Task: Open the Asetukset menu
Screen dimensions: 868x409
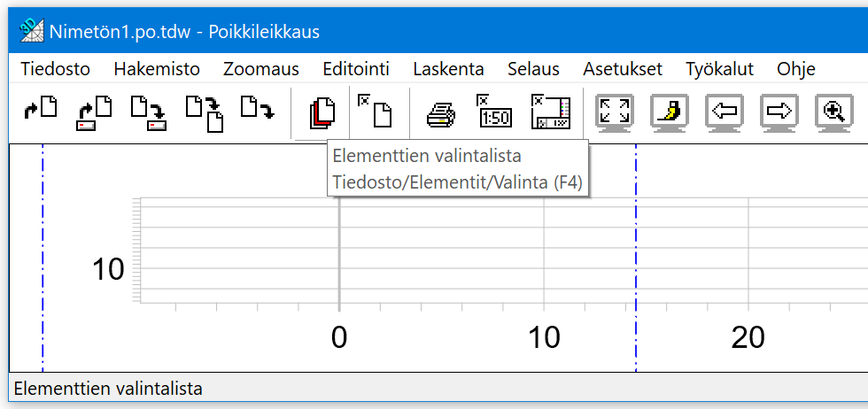Action: [x=623, y=69]
